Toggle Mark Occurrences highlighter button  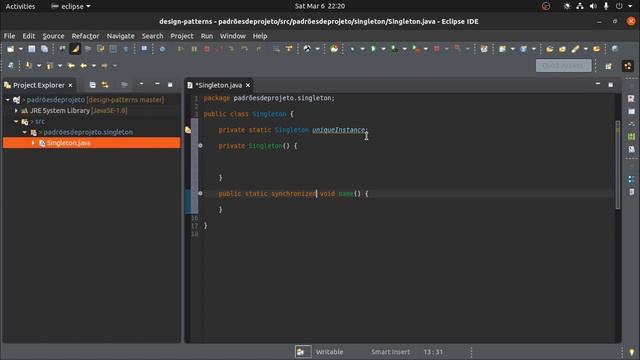click(75, 49)
